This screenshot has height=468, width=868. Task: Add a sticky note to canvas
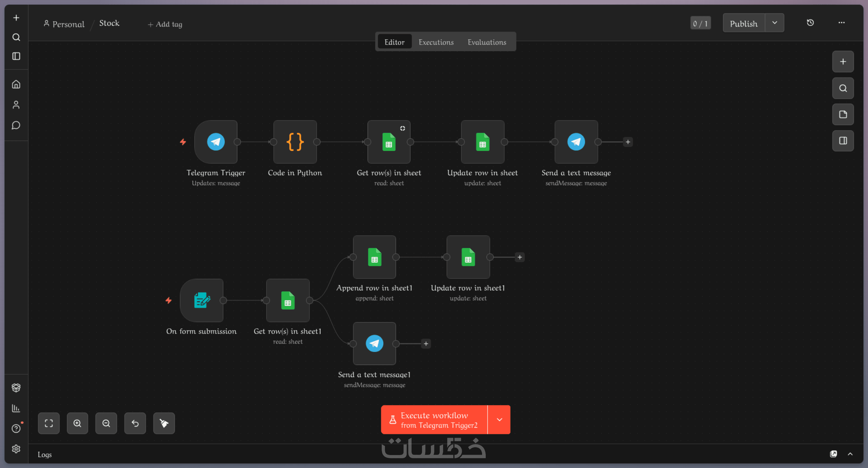tap(843, 115)
